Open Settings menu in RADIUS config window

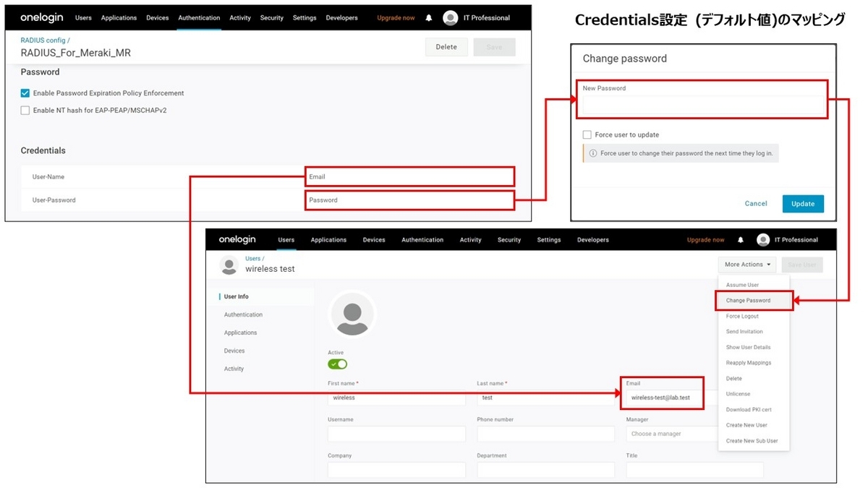[305, 18]
